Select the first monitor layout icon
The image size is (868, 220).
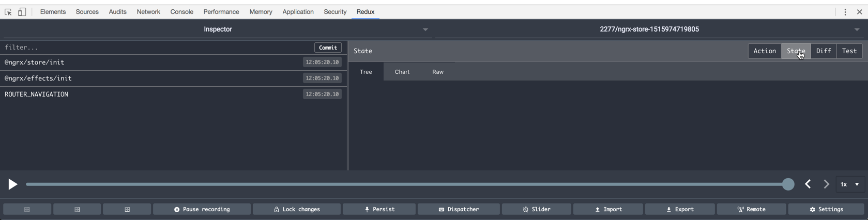pyautogui.click(x=27, y=209)
